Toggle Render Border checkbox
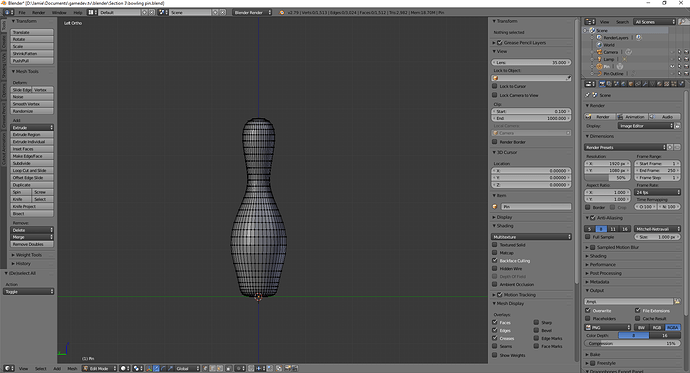Image resolution: width=690 pixels, height=373 pixels. pyautogui.click(x=495, y=142)
